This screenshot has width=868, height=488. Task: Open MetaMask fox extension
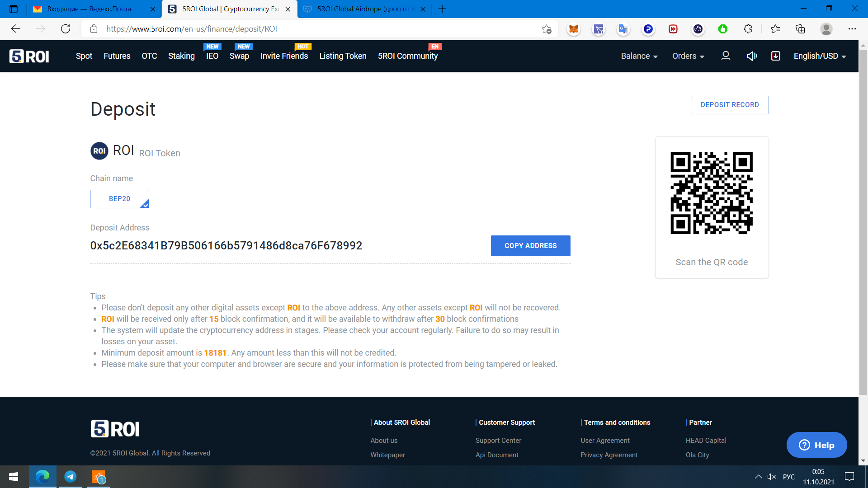(x=573, y=29)
